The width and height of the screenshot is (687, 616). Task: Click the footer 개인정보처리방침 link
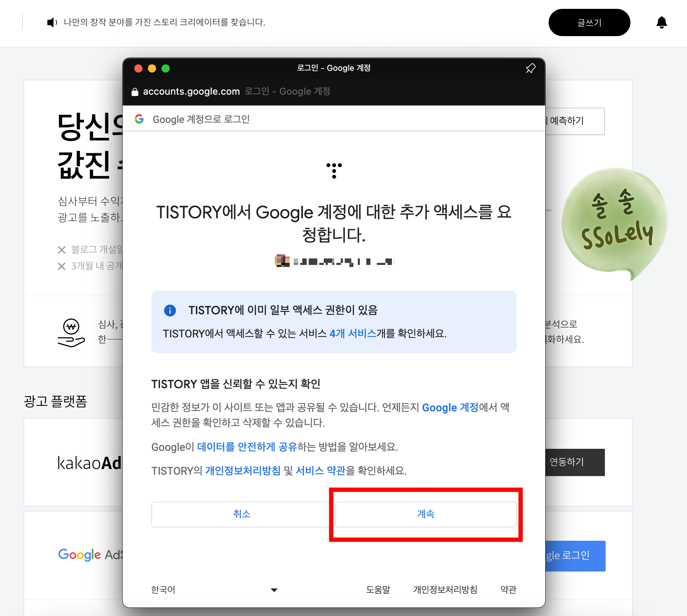(445, 590)
